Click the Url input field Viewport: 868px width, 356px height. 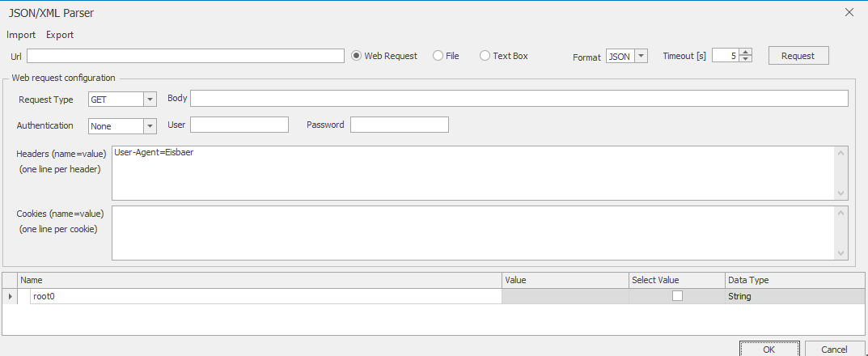[185, 56]
